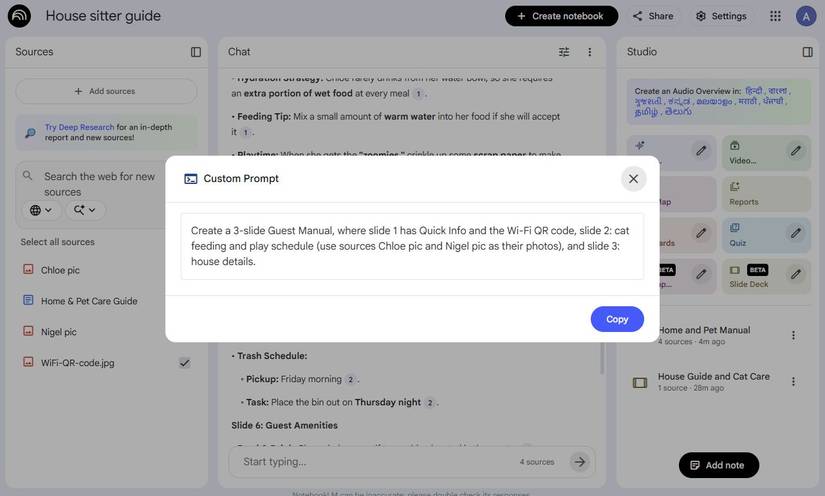Close the Custom Prompt dialog
The height and width of the screenshot is (496, 825).
tap(633, 179)
